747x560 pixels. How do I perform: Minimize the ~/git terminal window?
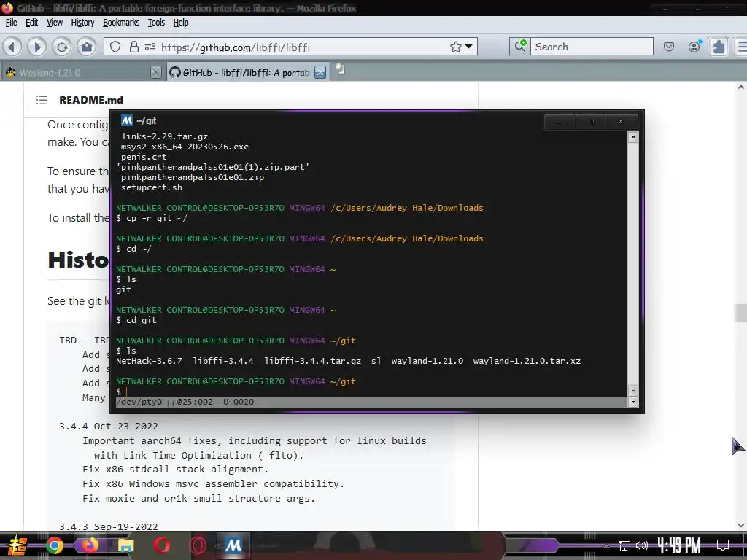pyautogui.click(x=559, y=122)
